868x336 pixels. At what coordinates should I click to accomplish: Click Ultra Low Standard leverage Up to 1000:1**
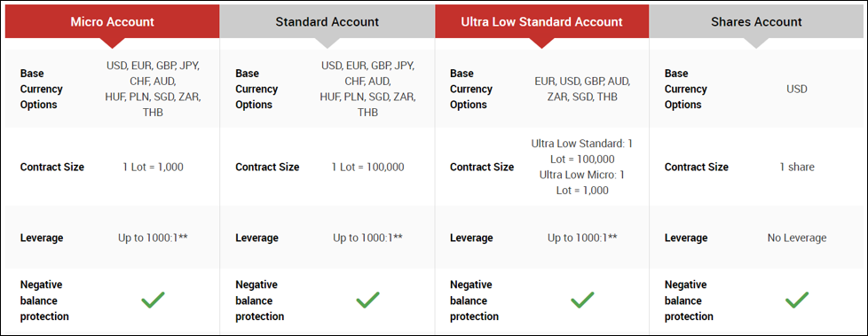click(x=582, y=238)
